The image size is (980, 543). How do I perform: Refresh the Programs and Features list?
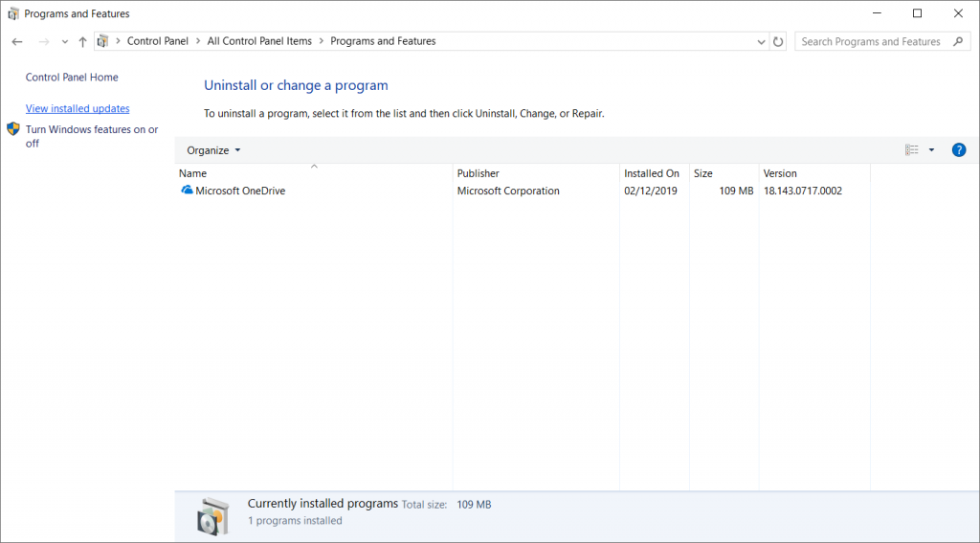[778, 42]
